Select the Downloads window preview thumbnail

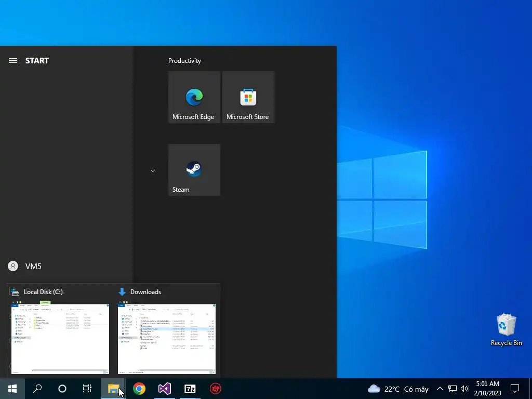click(x=167, y=339)
